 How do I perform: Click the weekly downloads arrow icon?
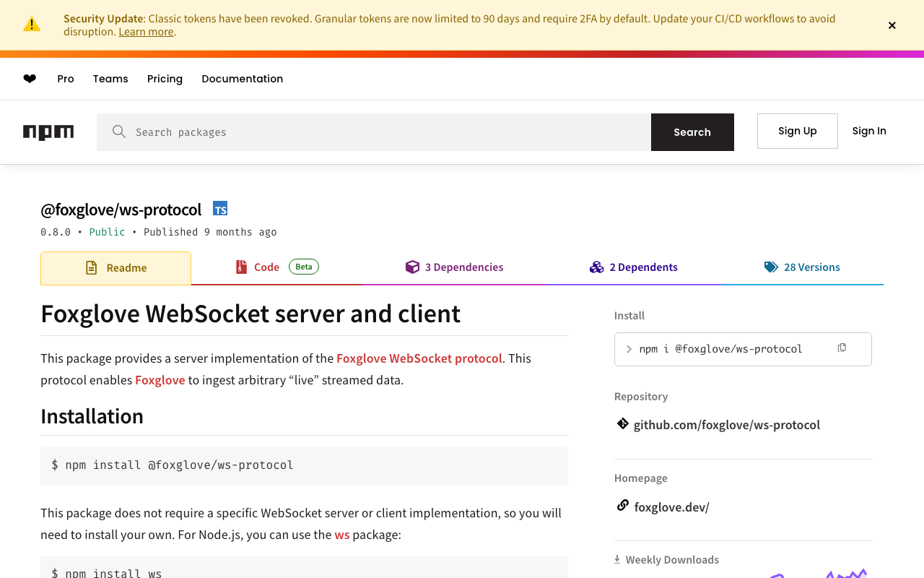click(617, 559)
